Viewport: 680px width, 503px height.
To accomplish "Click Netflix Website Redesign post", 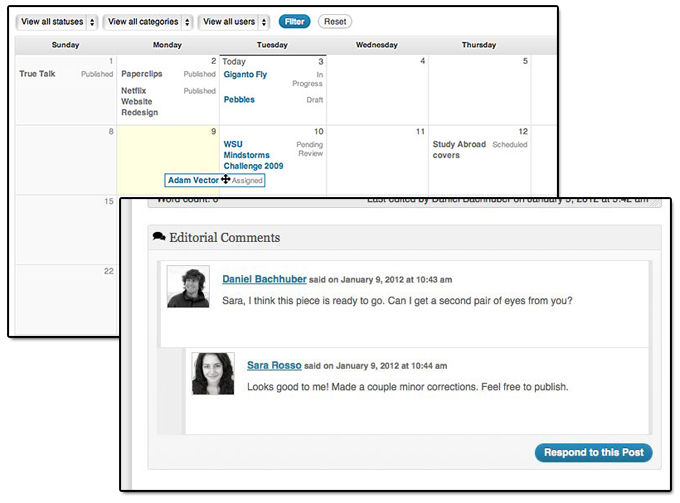I will (x=139, y=101).
